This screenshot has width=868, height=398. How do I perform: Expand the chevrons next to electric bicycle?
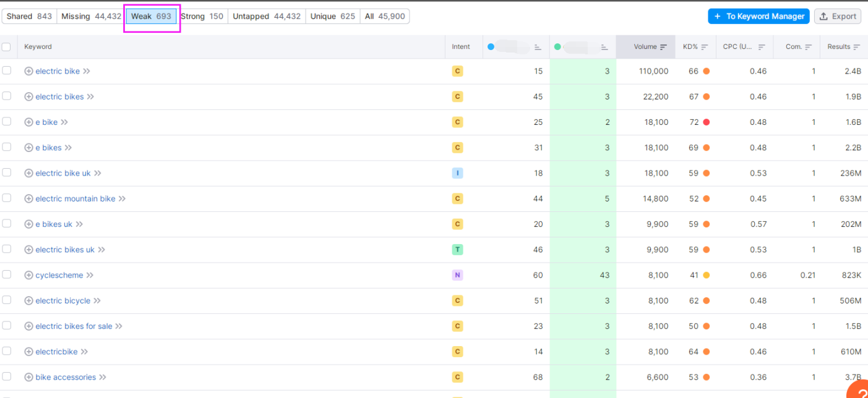point(97,300)
